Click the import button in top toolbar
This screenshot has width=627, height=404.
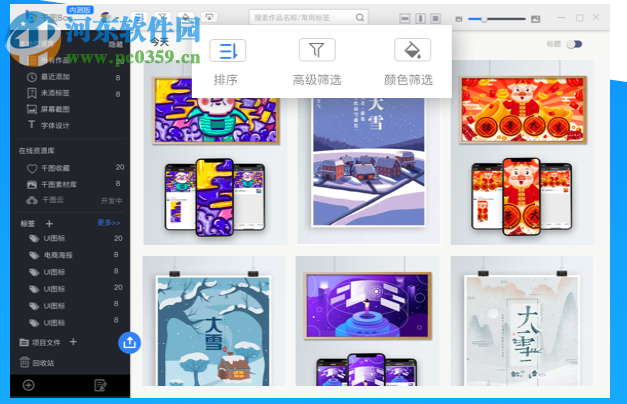coord(209,17)
